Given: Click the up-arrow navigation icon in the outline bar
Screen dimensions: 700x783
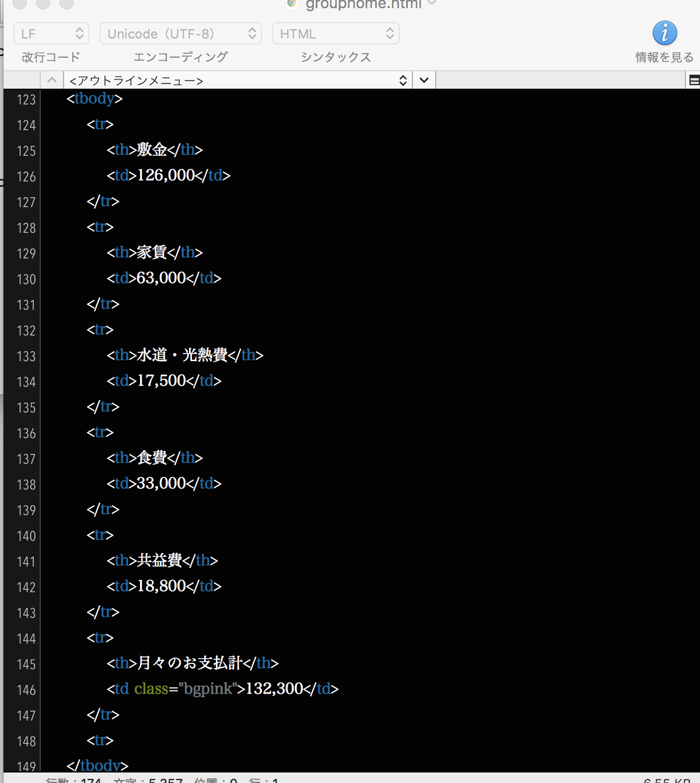Looking at the screenshot, I should [52, 79].
